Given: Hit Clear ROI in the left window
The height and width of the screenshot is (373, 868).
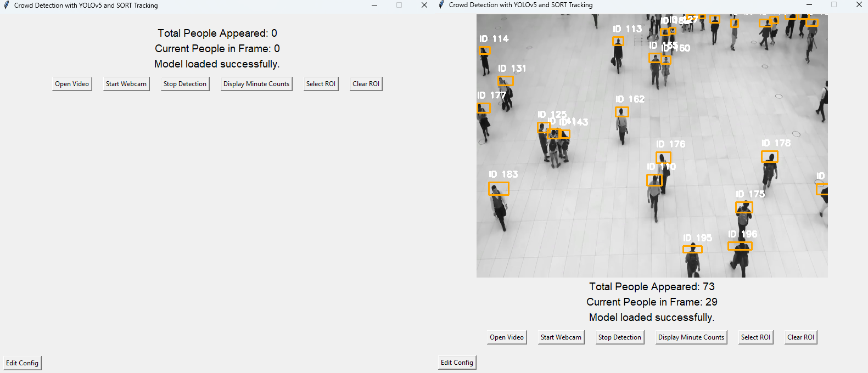Looking at the screenshot, I should (366, 84).
